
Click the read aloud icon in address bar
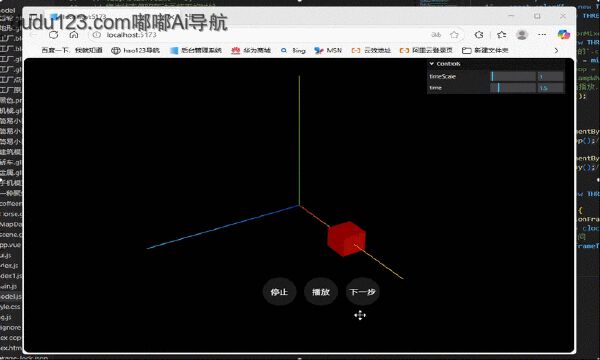(436, 35)
